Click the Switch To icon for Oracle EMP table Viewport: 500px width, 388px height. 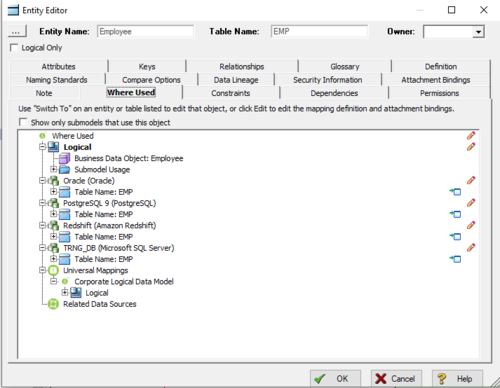click(x=455, y=192)
